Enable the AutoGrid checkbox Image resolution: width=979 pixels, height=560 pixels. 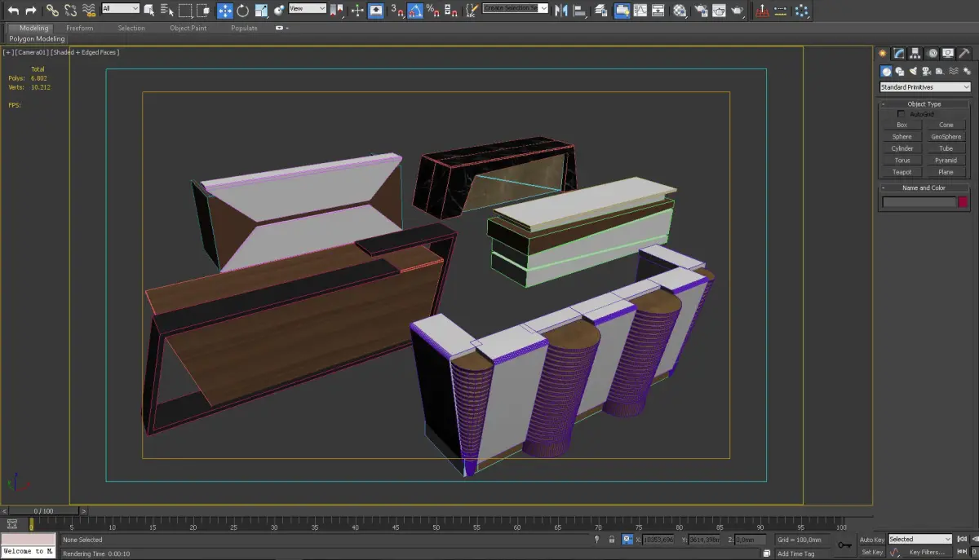click(901, 114)
